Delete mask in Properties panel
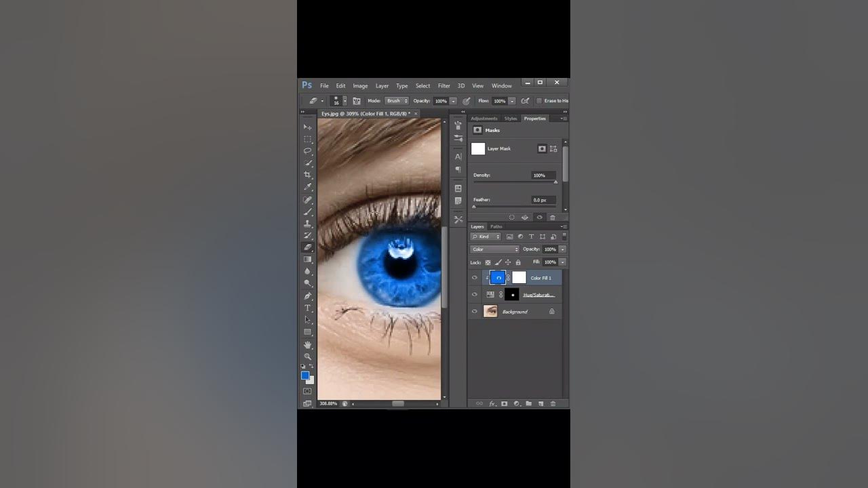The image size is (868, 488). (x=552, y=218)
